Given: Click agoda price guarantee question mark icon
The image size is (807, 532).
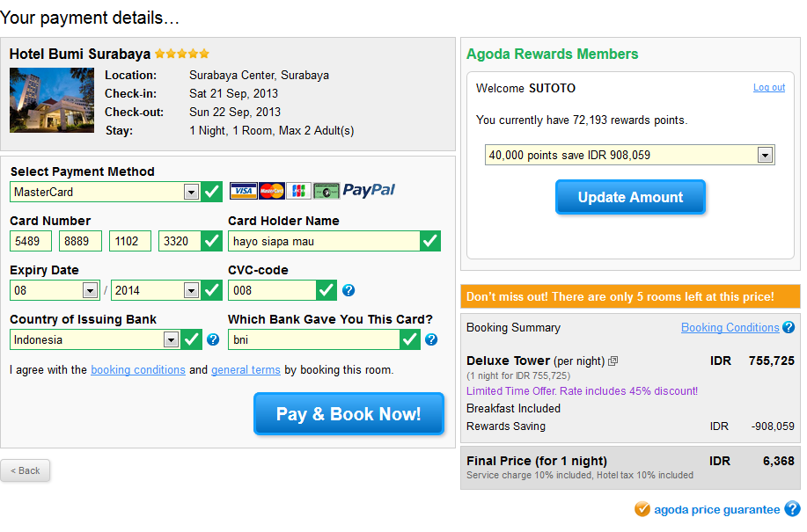Looking at the screenshot, I should [792, 509].
